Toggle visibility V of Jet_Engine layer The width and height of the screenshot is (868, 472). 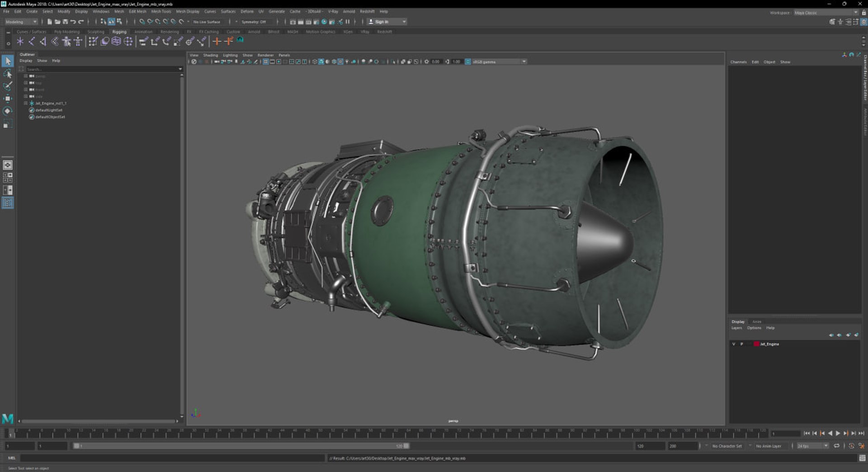(733, 344)
